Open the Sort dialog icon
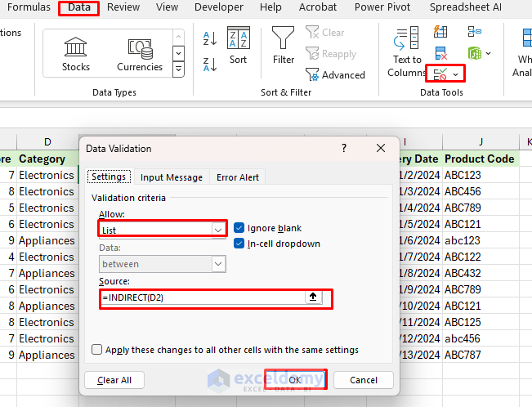Viewport: 532px width, 407px height. point(238,38)
